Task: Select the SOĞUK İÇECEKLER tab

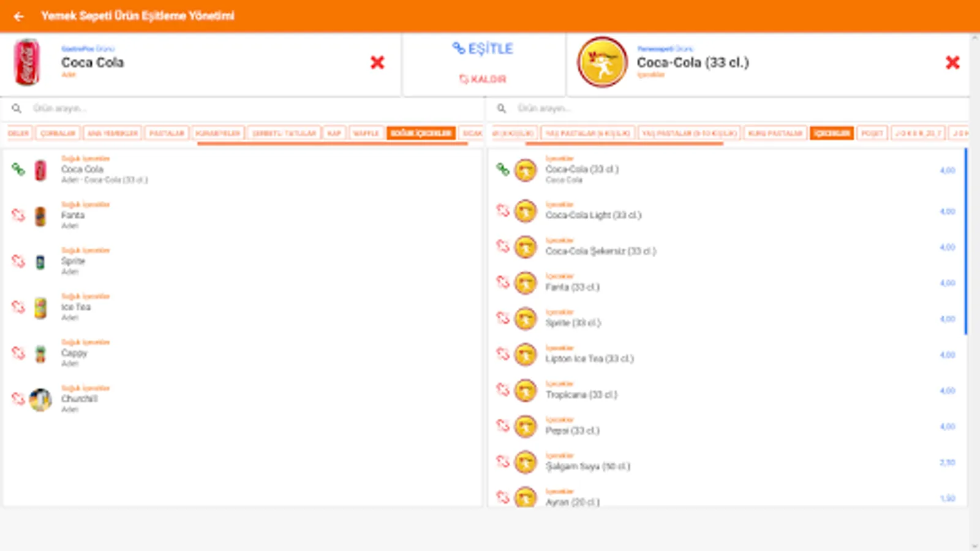Action: [421, 133]
